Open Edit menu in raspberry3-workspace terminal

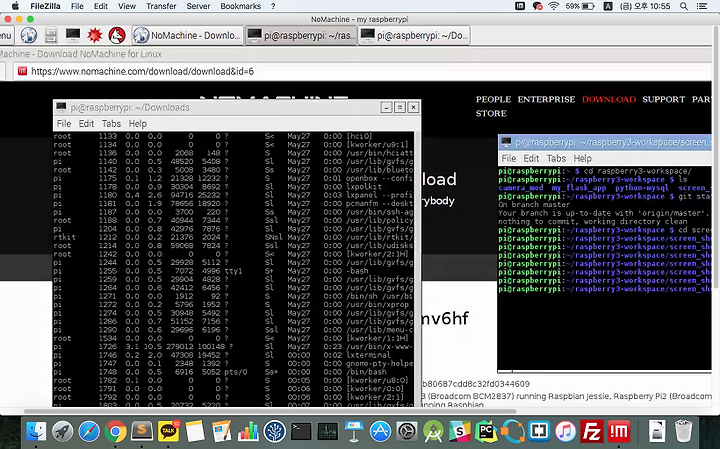(531, 158)
